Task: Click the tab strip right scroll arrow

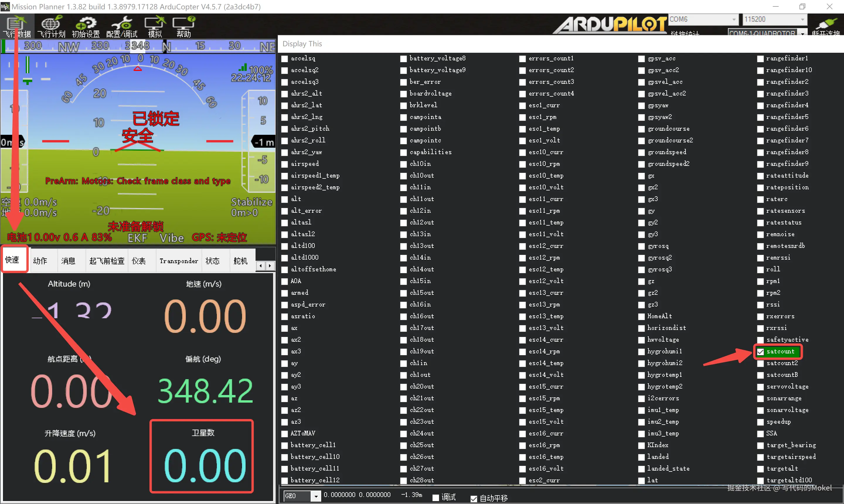Action: point(270,265)
